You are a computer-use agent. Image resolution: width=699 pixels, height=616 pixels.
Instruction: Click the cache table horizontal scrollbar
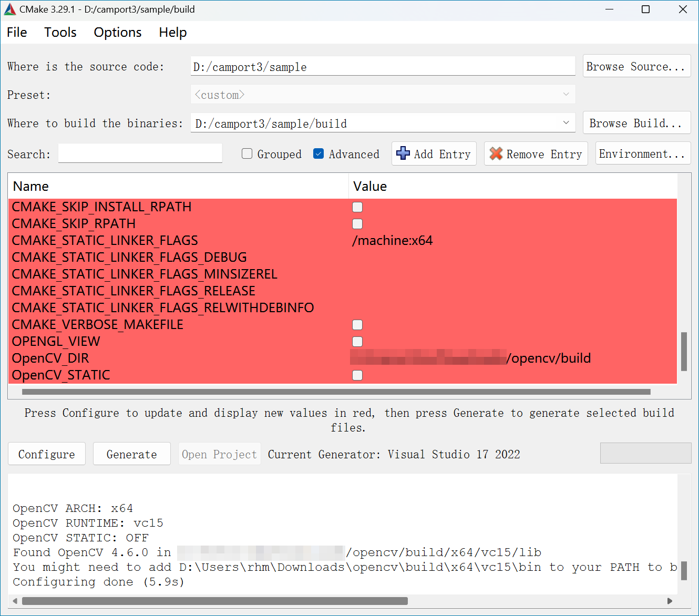(336, 392)
